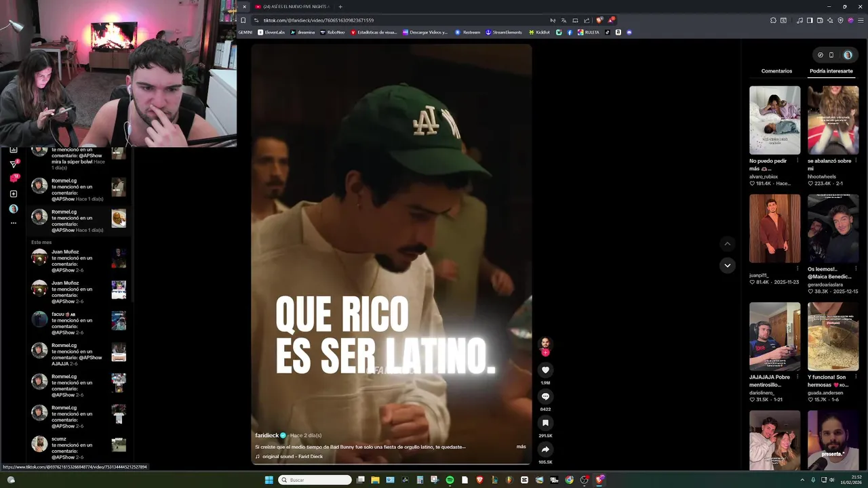Follow faridieck via red plus badge
The image size is (868, 488).
click(545, 352)
